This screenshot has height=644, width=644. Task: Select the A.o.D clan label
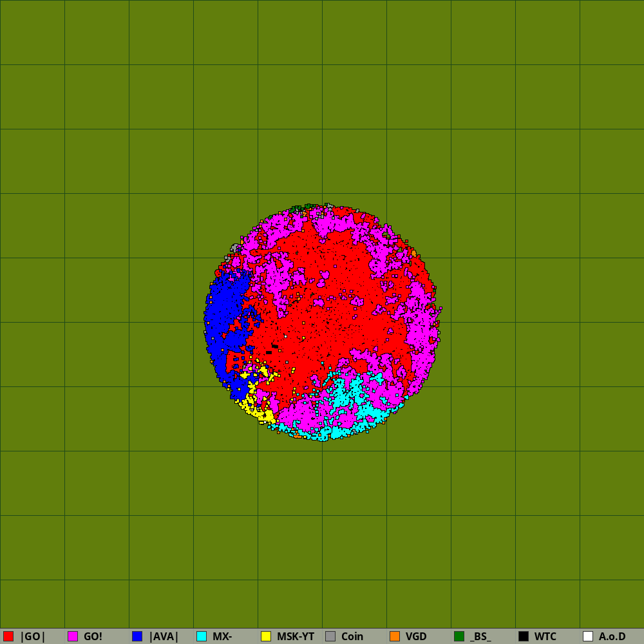click(x=612, y=637)
